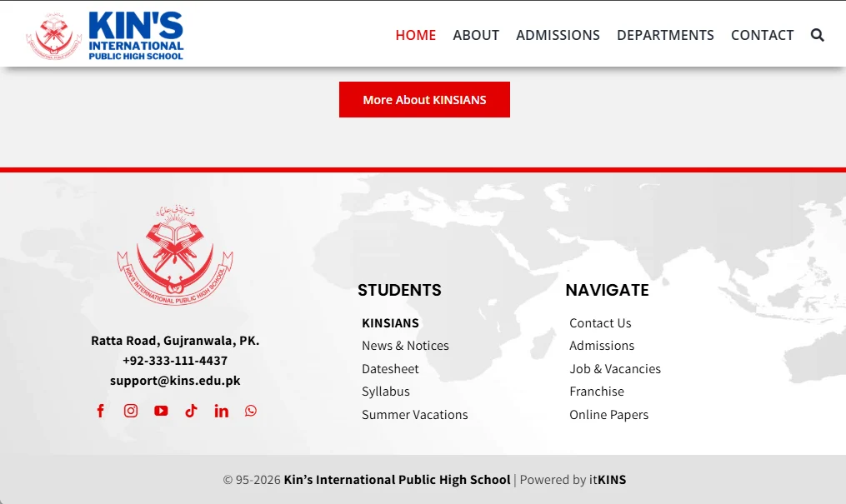
Task: Visit the school's YouTube channel
Action: pyautogui.click(x=161, y=410)
